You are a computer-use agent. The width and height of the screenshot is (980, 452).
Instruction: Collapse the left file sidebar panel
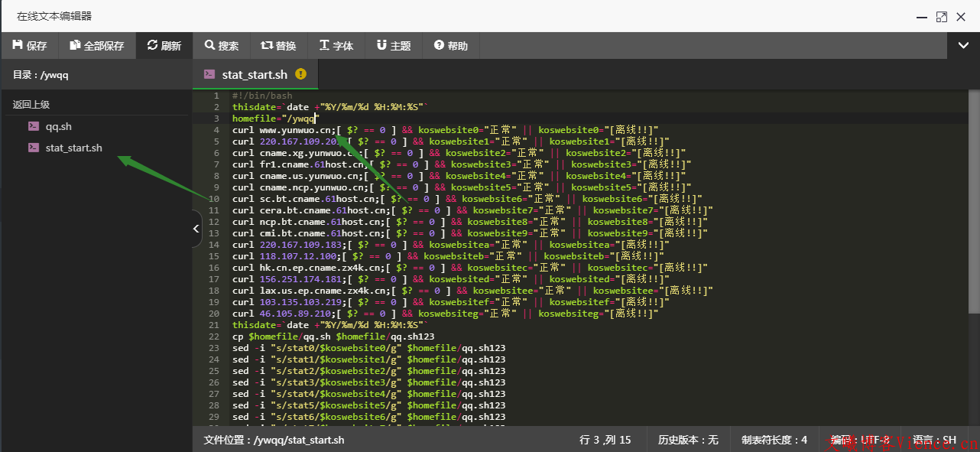point(196,229)
